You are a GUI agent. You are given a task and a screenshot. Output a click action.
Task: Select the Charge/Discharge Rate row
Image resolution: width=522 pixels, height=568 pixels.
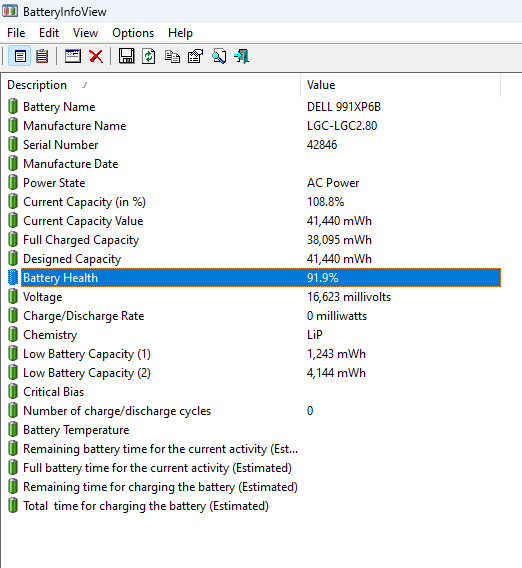click(254, 316)
